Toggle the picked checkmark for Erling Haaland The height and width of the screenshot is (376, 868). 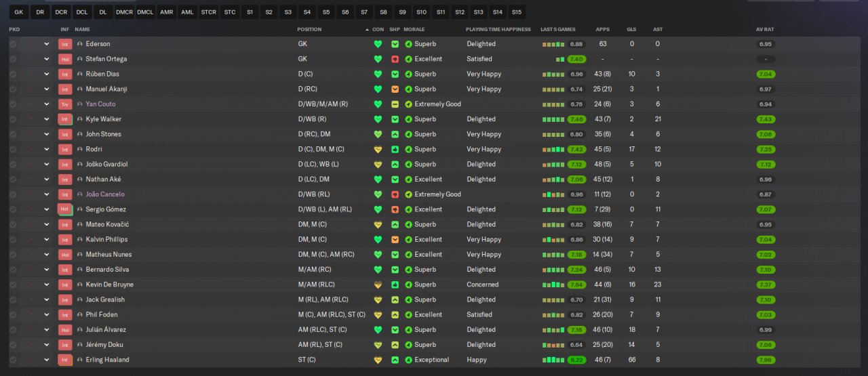click(x=13, y=360)
